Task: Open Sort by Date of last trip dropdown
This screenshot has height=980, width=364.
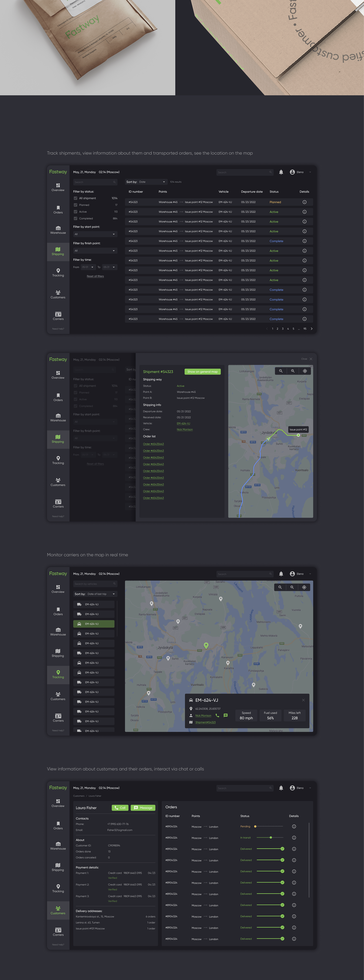Action: click(x=95, y=594)
